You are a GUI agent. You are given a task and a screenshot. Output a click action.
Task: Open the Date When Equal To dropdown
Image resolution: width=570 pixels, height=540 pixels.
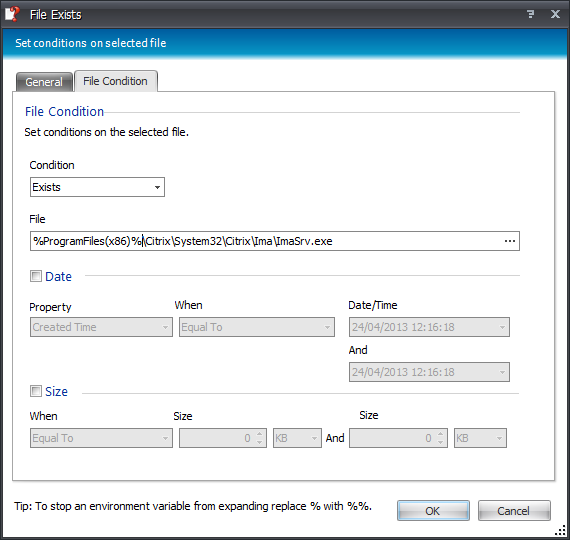click(x=257, y=327)
